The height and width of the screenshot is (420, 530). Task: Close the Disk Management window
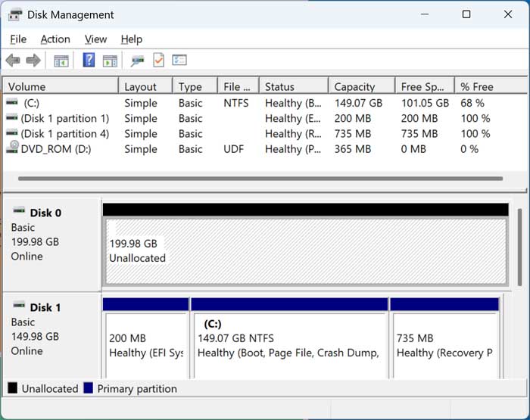pos(508,14)
